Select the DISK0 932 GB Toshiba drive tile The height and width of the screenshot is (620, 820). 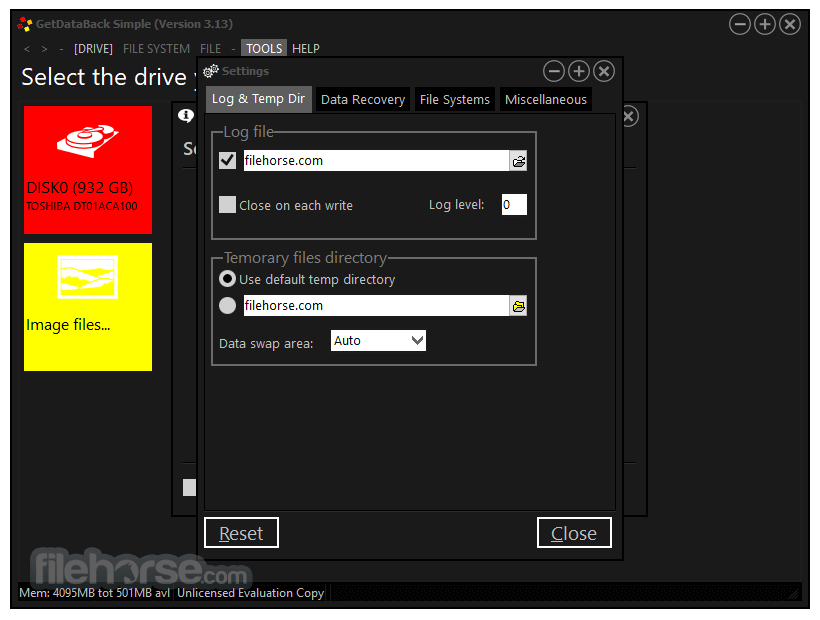pyautogui.click(x=88, y=170)
